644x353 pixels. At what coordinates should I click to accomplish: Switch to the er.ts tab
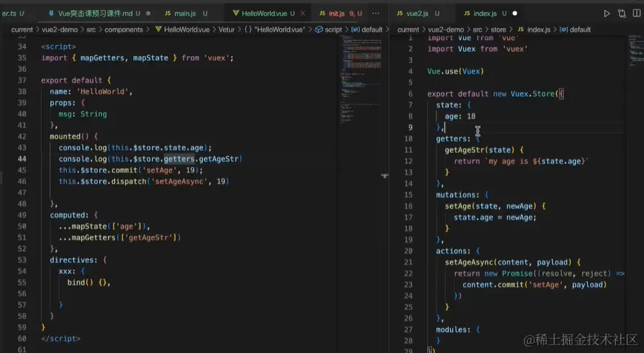pos(12,14)
